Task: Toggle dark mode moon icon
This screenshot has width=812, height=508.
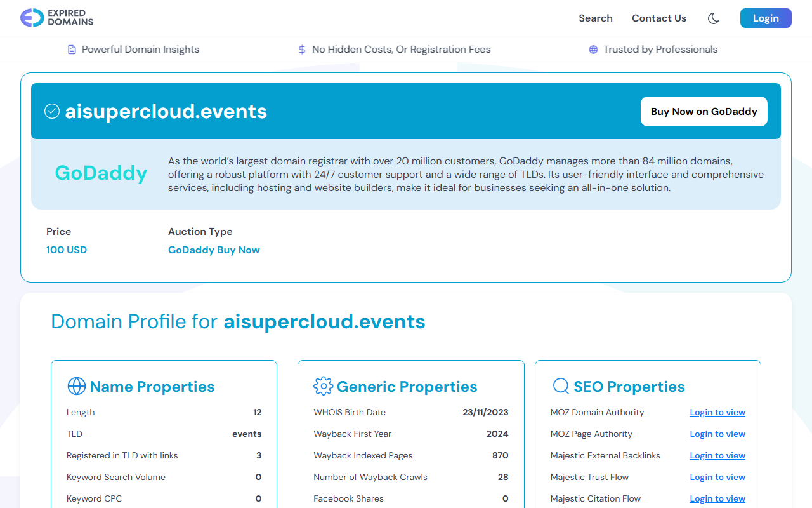Action: [x=714, y=18]
